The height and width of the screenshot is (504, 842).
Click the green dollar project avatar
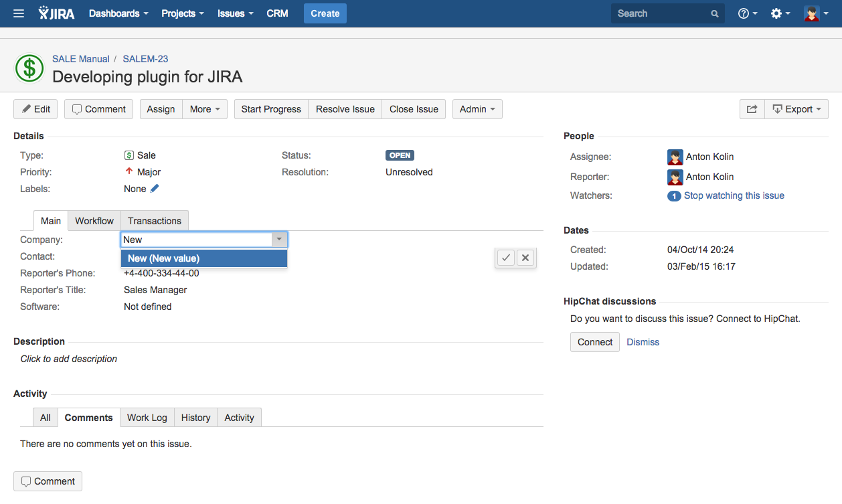point(29,68)
